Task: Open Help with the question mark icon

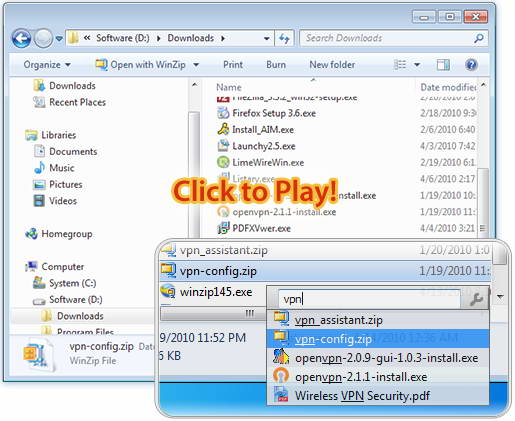Action: coord(471,65)
